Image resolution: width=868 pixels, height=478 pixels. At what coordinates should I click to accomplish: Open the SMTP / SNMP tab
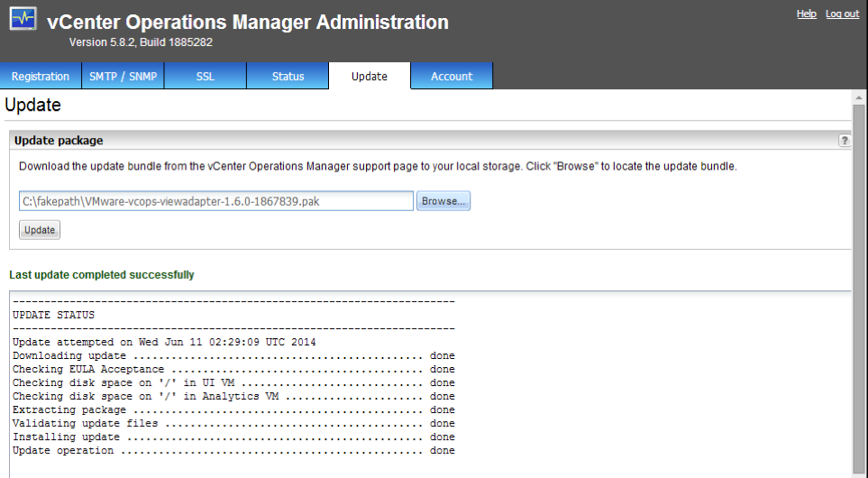click(123, 76)
